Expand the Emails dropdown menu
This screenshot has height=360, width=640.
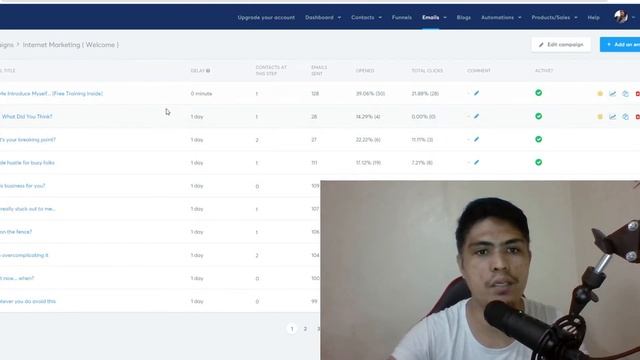coord(434,18)
